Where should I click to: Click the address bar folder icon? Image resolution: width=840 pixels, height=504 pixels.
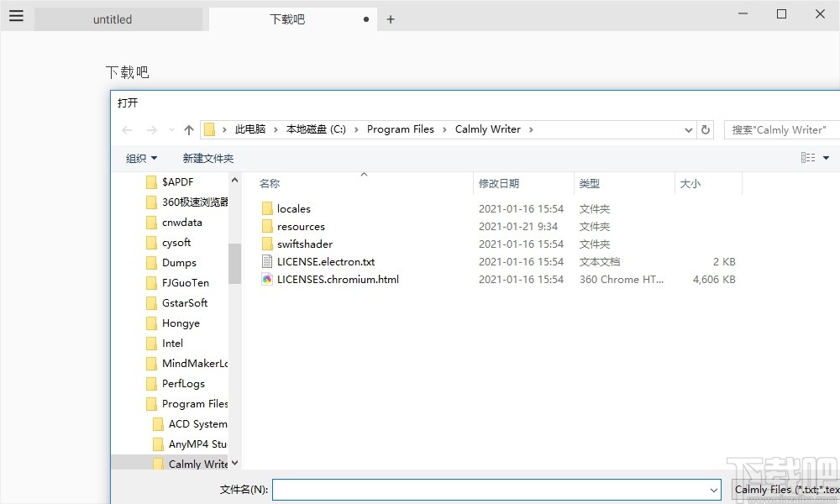209,129
